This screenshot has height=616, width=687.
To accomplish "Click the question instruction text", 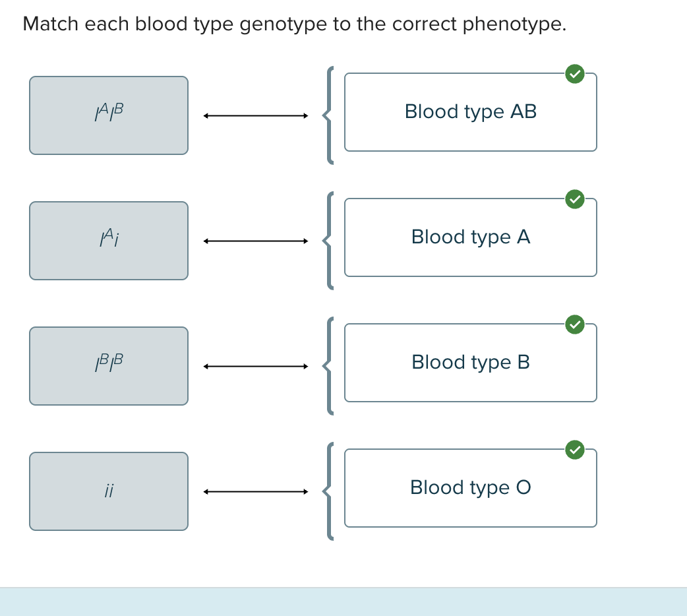I will (294, 24).
